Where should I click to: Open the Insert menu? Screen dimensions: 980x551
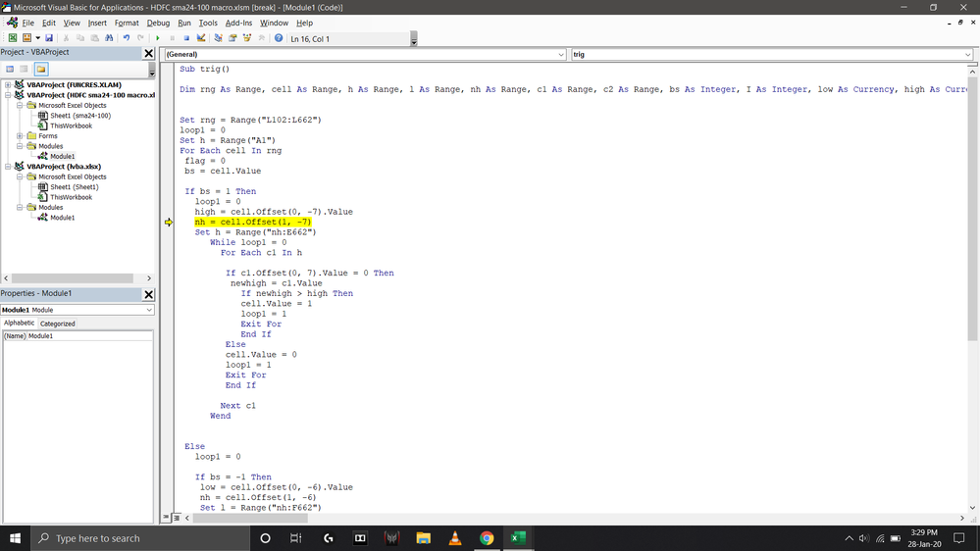(97, 23)
